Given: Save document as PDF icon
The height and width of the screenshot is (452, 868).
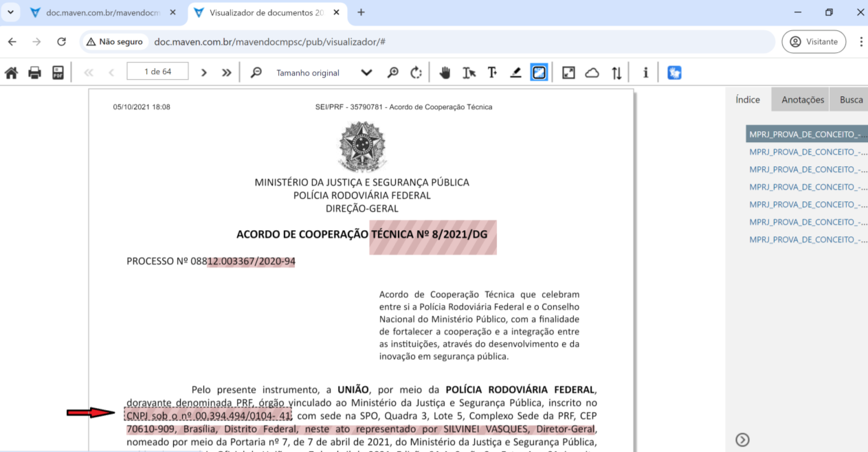Looking at the screenshot, I should point(58,73).
